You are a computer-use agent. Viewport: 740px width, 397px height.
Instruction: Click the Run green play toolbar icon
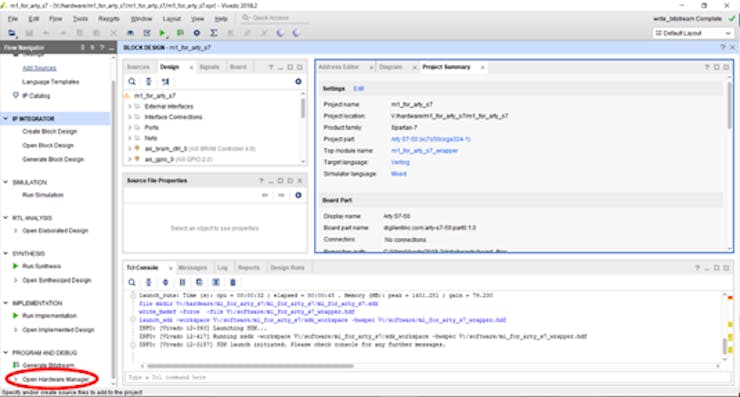click(163, 33)
